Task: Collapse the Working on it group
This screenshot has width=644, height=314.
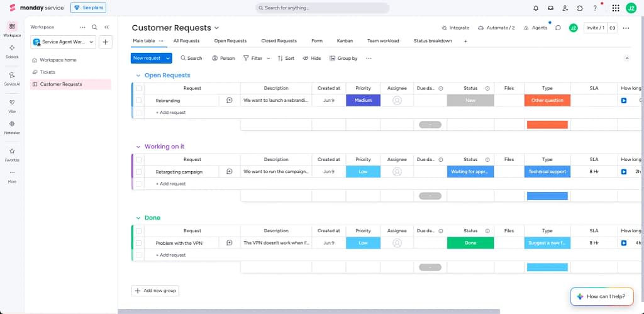Action: [138, 147]
